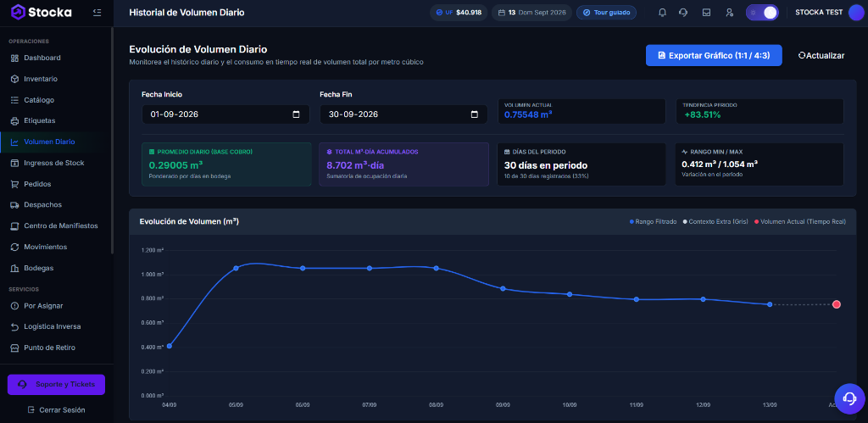Click the 8.702 m³·día total value
The width and height of the screenshot is (868, 423).
tap(355, 164)
